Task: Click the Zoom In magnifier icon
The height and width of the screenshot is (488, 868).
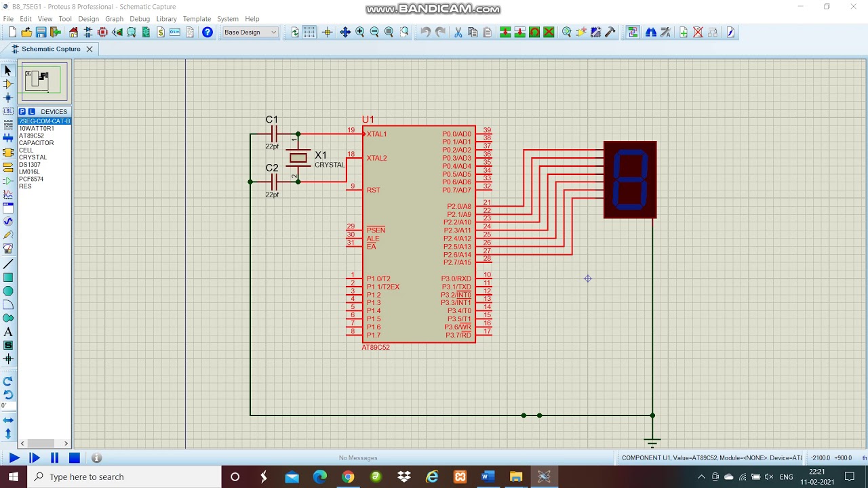Action: pos(360,33)
